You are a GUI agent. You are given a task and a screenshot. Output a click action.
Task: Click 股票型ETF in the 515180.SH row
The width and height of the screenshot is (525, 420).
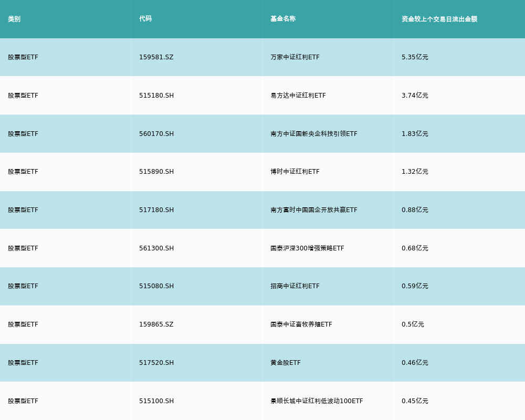click(23, 96)
